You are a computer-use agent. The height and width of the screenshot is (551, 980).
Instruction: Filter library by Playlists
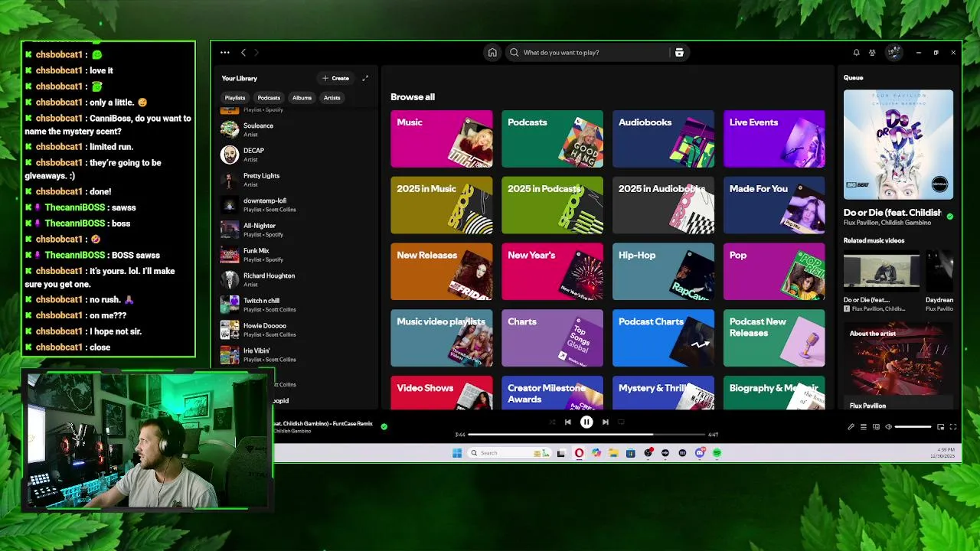coord(235,98)
